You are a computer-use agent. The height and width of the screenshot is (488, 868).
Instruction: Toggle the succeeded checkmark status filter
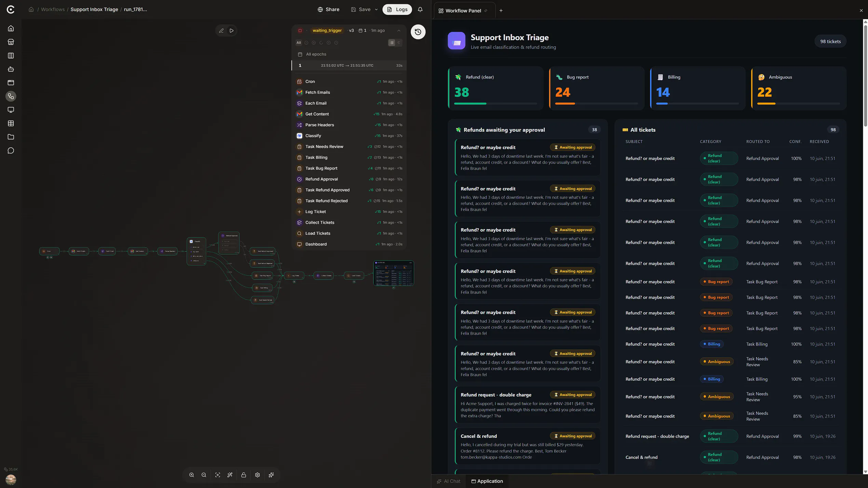click(x=306, y=43)
